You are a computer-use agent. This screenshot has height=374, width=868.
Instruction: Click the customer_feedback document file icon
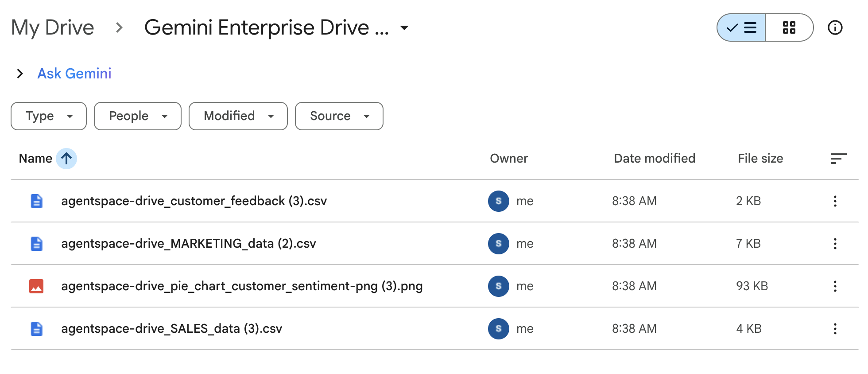tap(36, 201)
